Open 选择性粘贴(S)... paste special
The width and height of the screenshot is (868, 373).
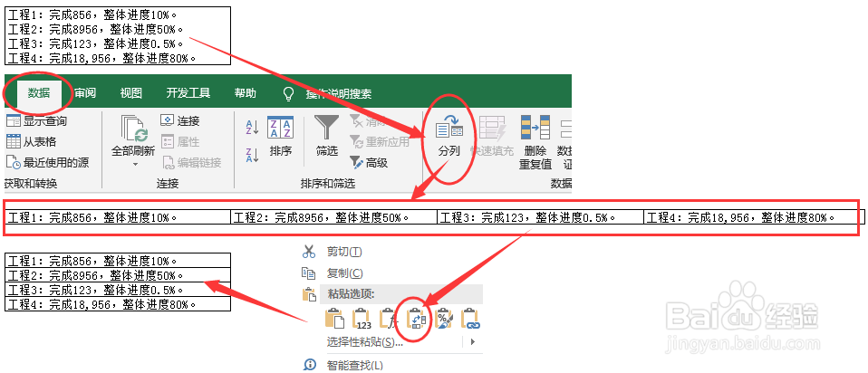tap(365, 342)
